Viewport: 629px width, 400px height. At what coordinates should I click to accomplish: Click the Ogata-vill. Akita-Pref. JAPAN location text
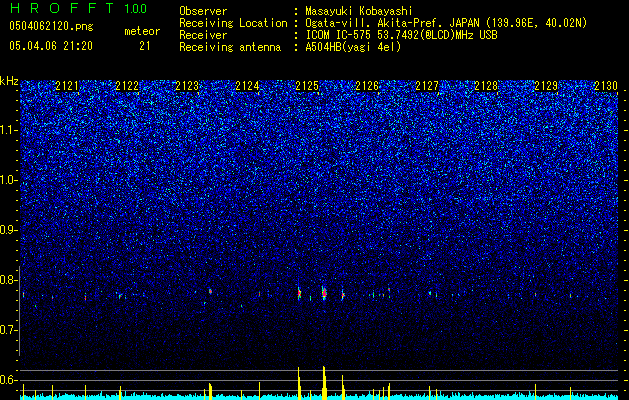click(x=446, y=23)
